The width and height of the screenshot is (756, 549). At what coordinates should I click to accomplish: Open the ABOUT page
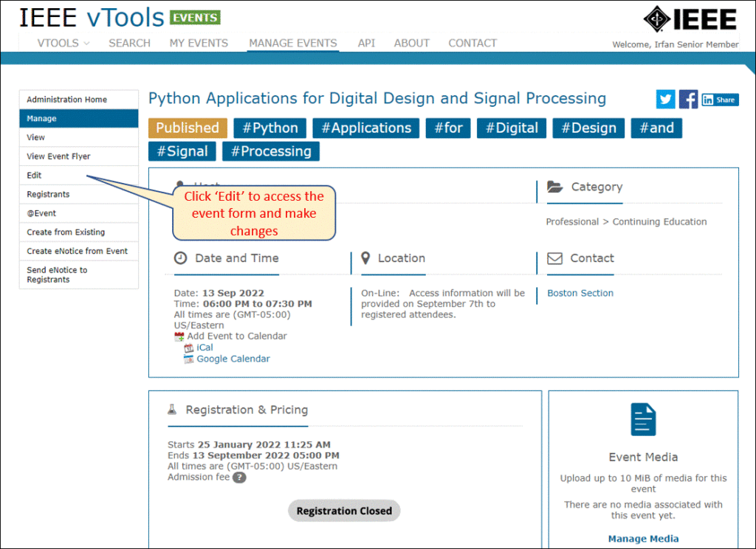pyautogui.click(x=412, y=44)
